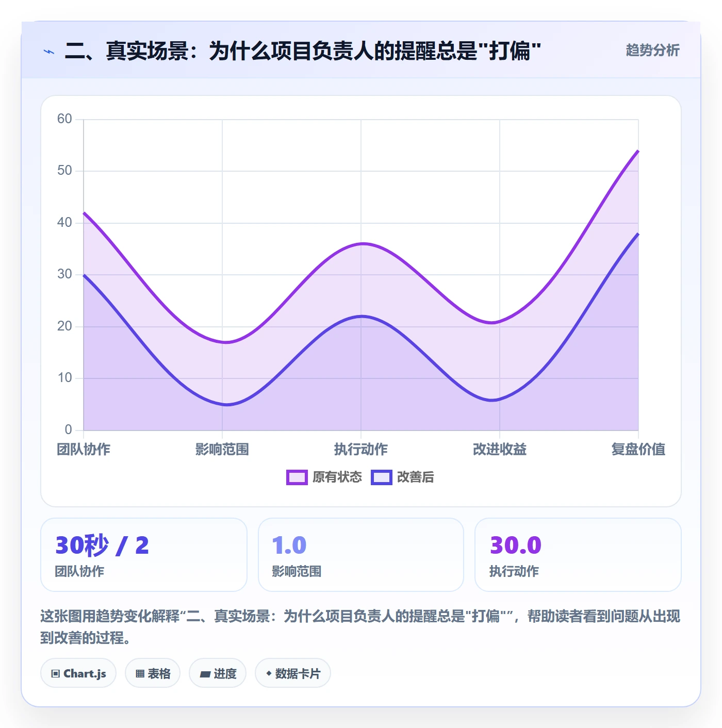Click the 改善后 legend label
This screenshot has width=722, height=728.
(416, 477)
